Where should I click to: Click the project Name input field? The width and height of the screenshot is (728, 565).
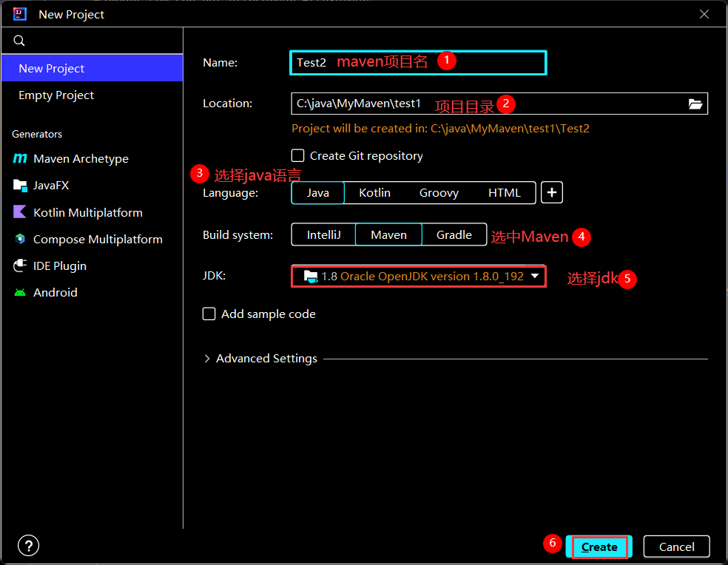point(418,63)
